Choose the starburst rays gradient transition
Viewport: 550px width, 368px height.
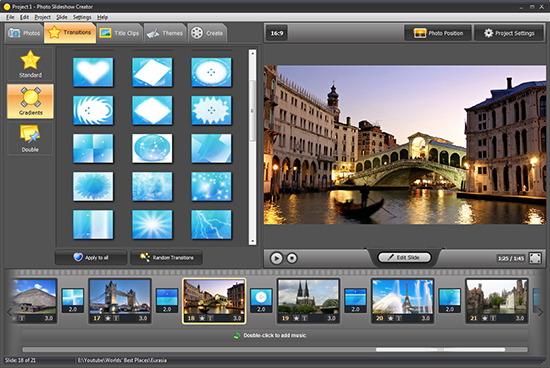(x=152, y=225)
